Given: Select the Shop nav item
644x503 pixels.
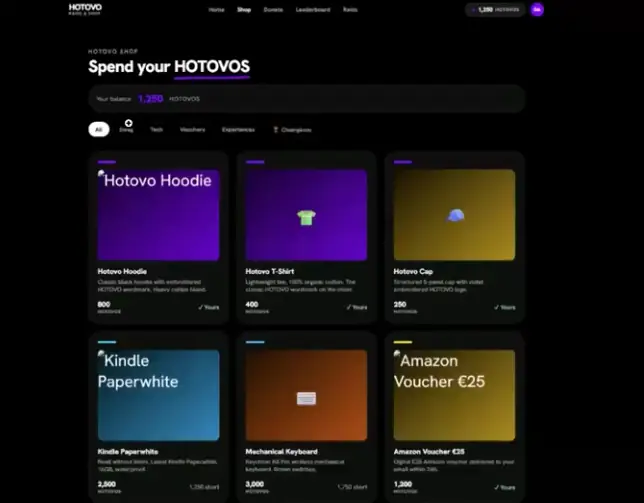Looking at the screenshot, I should [x=244, y=10].
